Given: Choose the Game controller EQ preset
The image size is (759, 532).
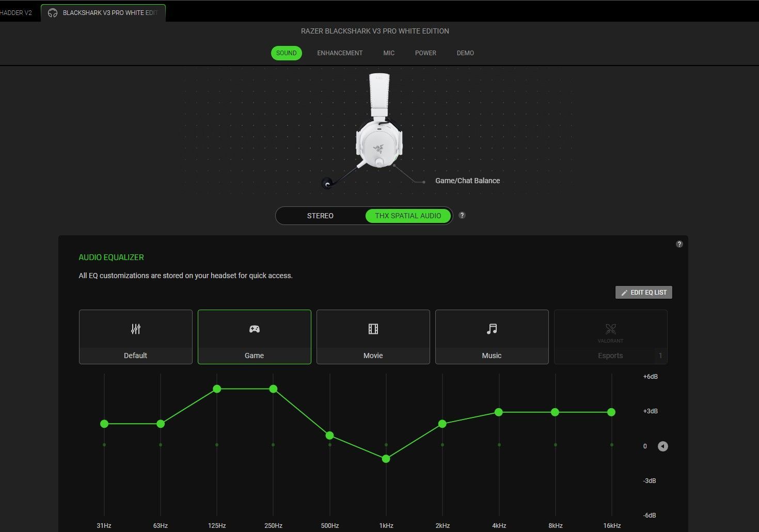Looking at the screenshot, I should [x=254, y=329].
